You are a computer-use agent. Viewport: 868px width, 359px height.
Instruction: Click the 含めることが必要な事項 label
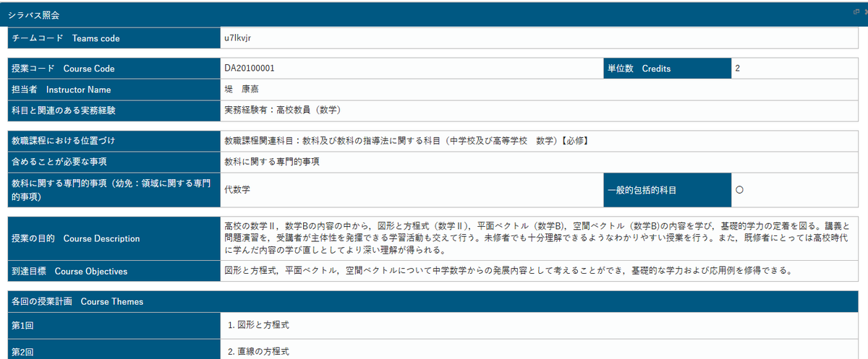[x=59, y=162]
